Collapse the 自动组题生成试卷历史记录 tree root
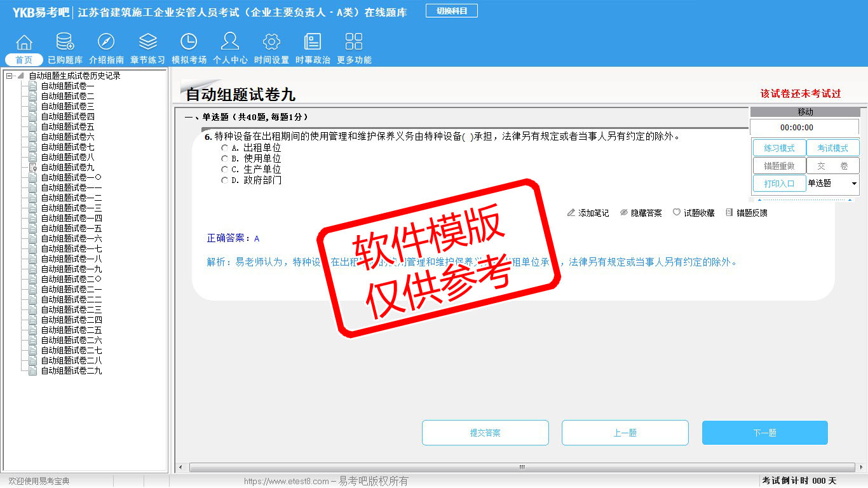The width and height of the screenshot is (868, 488). (x=9, y=76)
